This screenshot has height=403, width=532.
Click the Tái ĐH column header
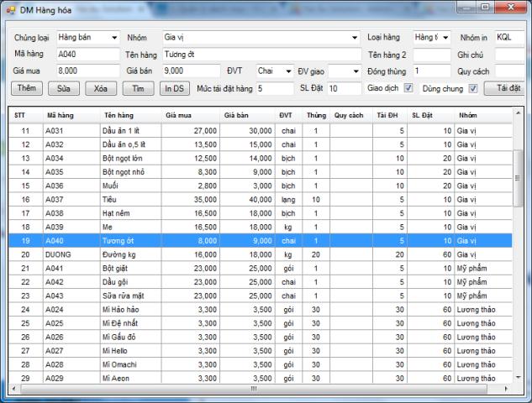[390, 116]
